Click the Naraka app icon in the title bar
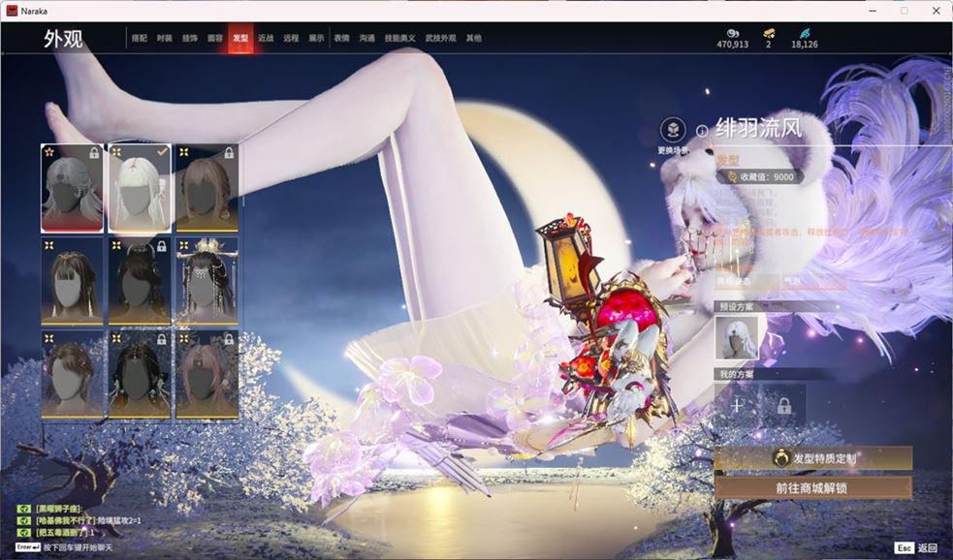This screenshot has width=953, height=560. click(12, 11)
